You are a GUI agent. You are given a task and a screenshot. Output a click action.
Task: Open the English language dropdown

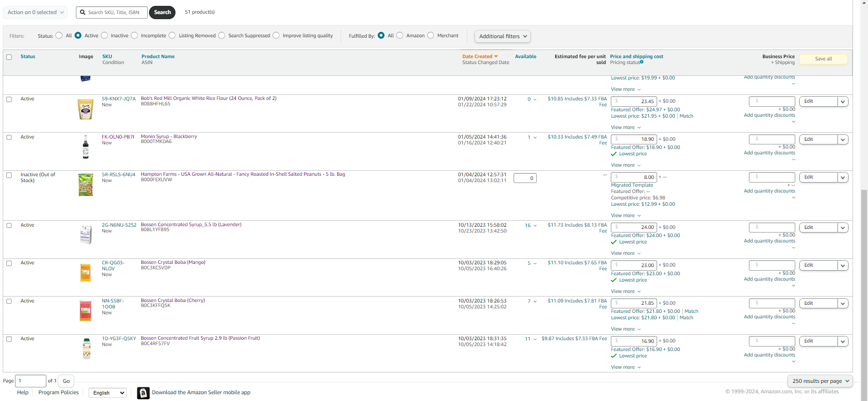click(108, 393)
